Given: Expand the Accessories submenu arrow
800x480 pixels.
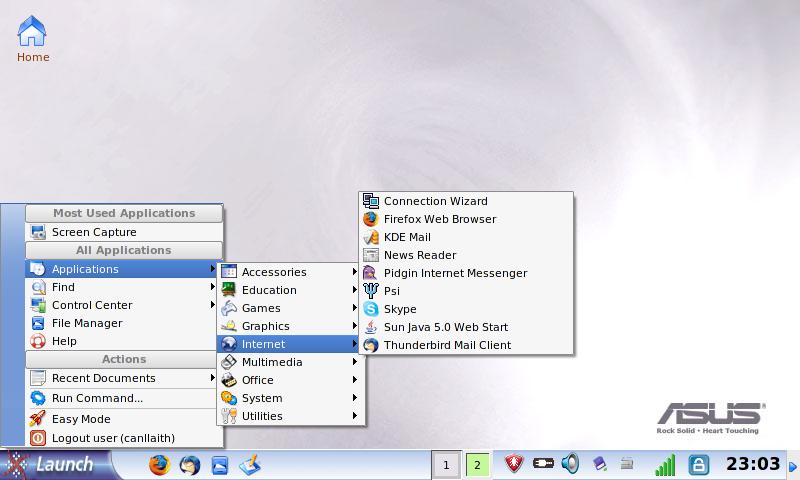Looking at the screenshot, I should [x=355, y=272].
